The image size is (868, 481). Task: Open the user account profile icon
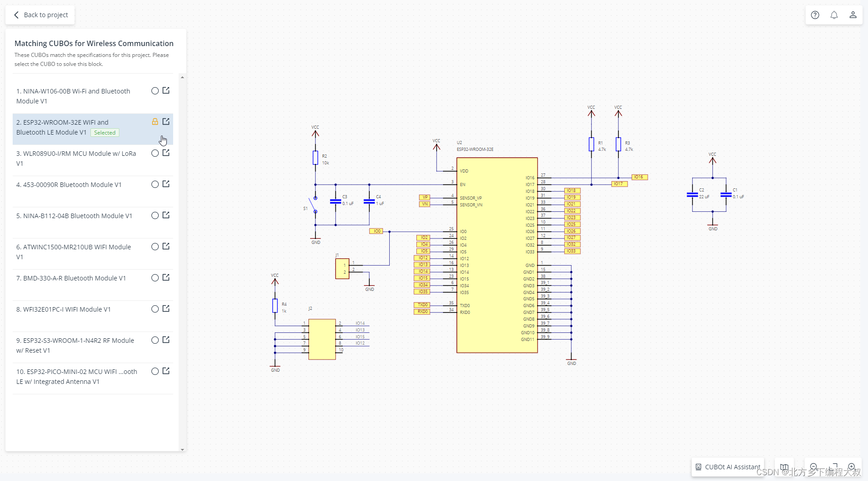tap(853, 15)
